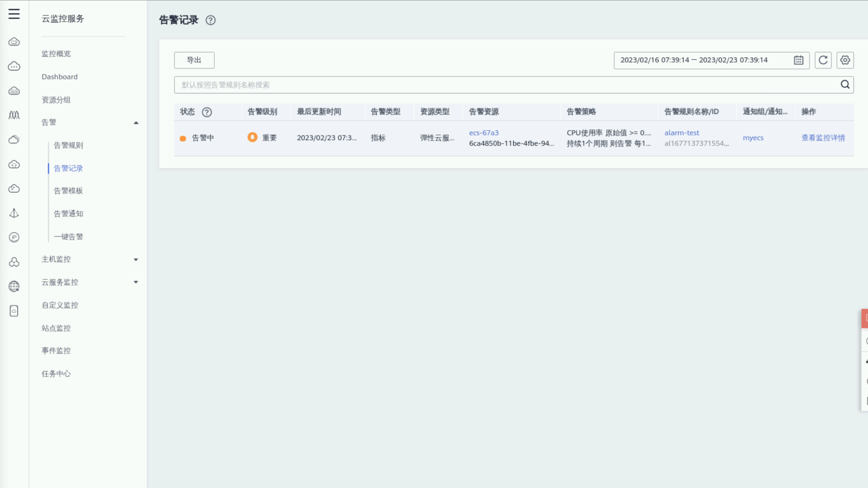Click the 2023/02/23 07:3... update time cell
The image size is (868, 488).
pos(327,137)
